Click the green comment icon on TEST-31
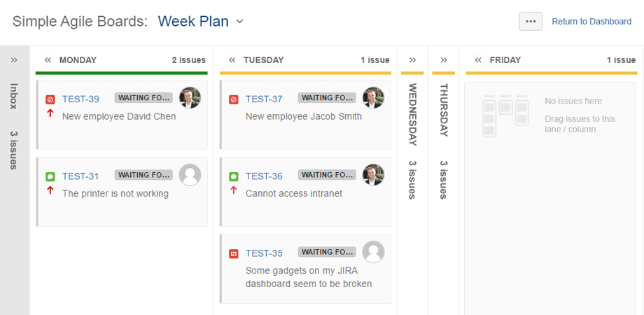The width and height of the screenshot is (644, 315). point(50,176)
